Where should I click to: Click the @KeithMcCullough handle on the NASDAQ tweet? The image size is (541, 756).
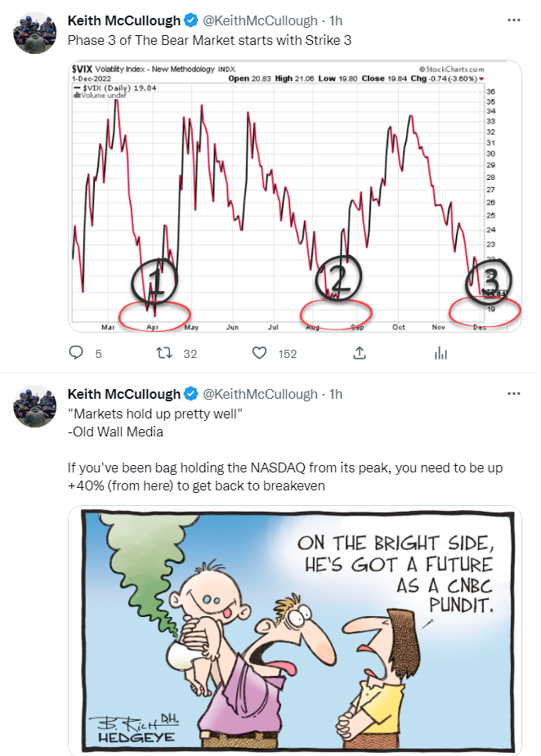click(261, 394)
